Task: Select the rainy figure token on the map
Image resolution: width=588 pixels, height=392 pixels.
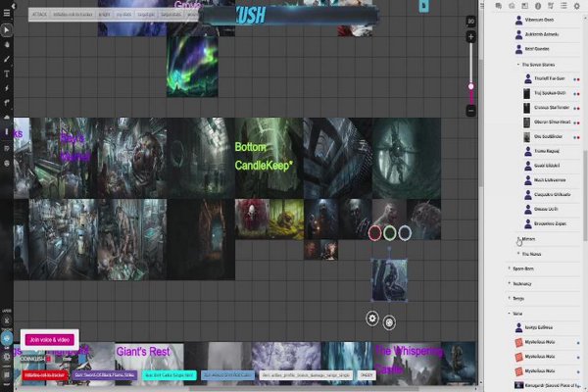Action: [x=389, y=280]
